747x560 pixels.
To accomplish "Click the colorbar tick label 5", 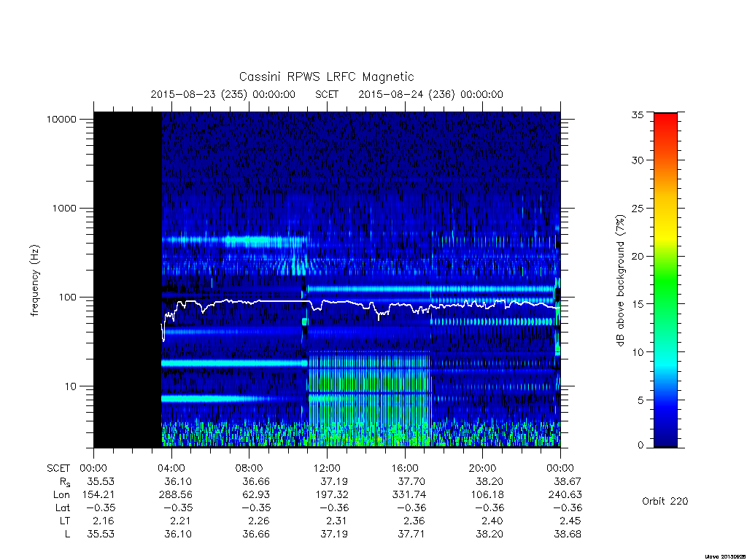I will [x=640, y=400].
